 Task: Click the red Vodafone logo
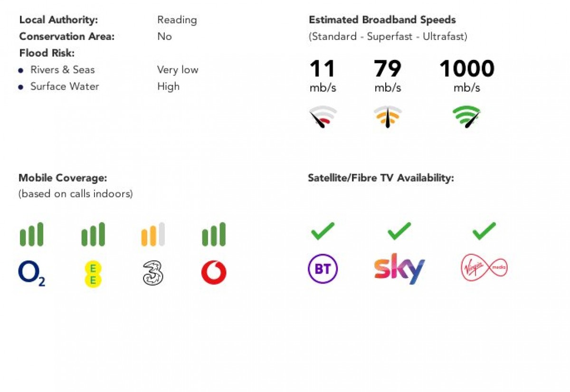[x=214, y=273]
